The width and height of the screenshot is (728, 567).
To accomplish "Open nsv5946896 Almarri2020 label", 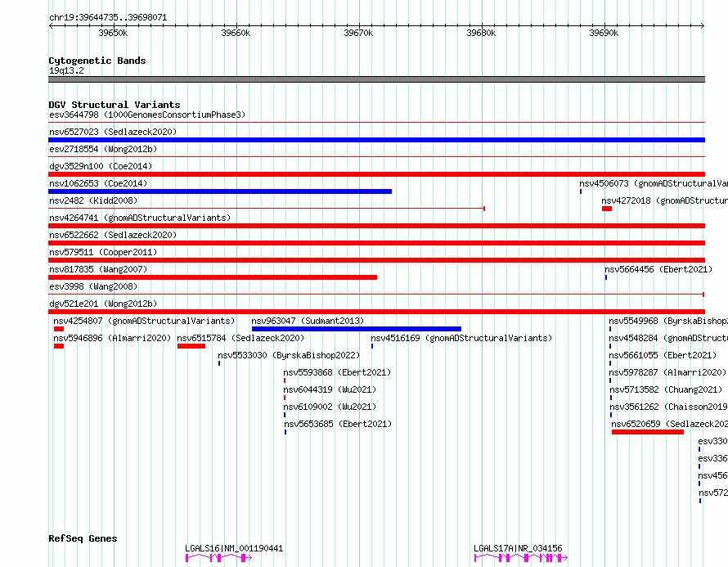I will pyautogui.click(x=112, y=338).
